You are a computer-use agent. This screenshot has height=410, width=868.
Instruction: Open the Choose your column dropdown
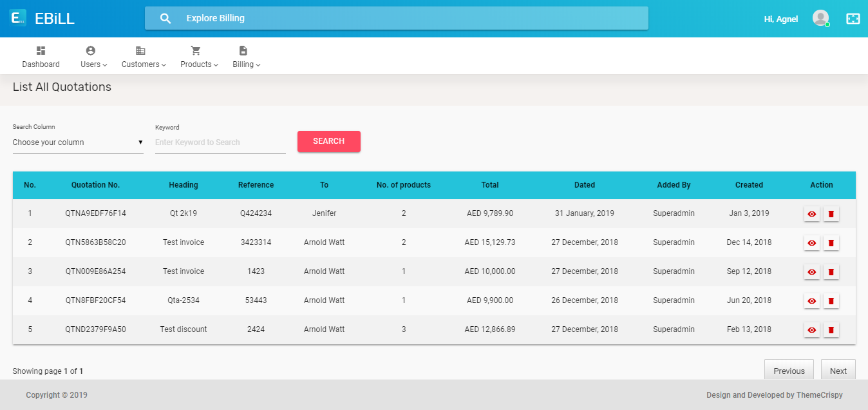coord(77,141)
